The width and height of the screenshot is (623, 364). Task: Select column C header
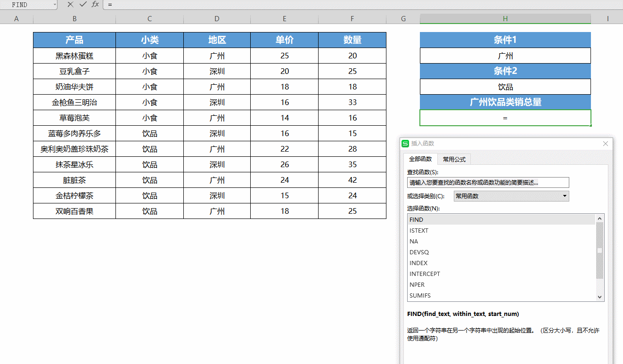click(149, 19)
